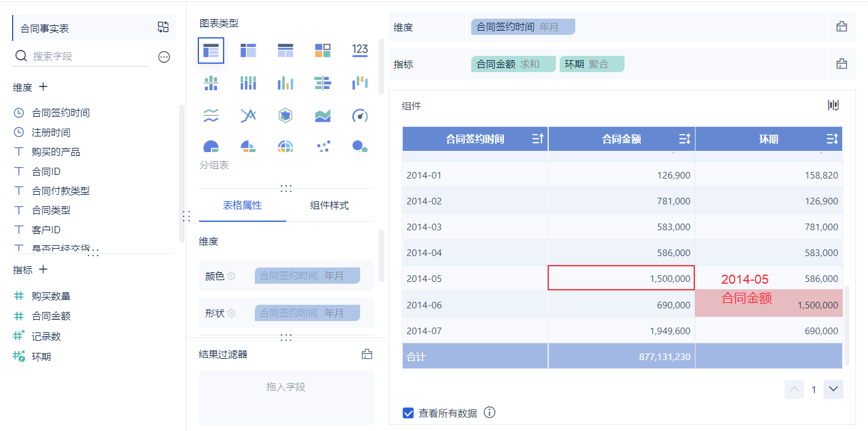868x431 pixels.
Task: Choose the gauge dashboard chart icon
Action: (x=359, y=115)
